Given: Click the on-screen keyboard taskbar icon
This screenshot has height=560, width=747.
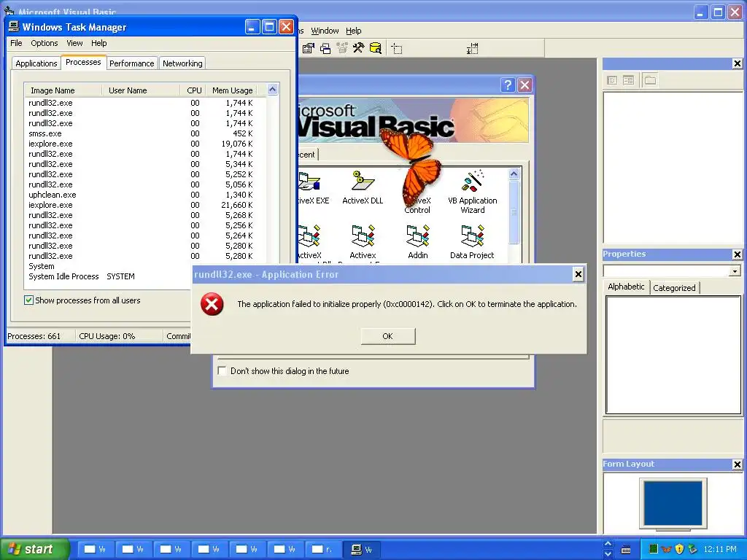Looking at the screenshot, I should [x=626, y=550].
